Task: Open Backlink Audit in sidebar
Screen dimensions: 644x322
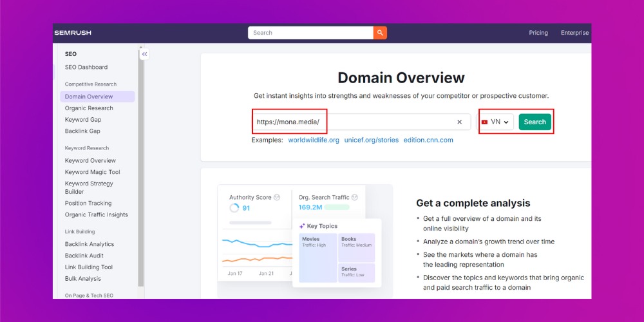Action: (84, 256)
